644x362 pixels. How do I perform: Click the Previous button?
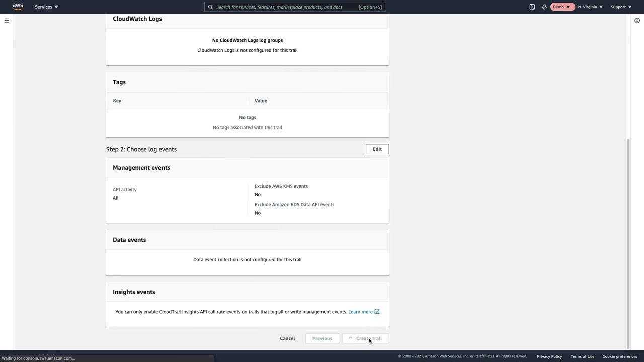point(322,338)
